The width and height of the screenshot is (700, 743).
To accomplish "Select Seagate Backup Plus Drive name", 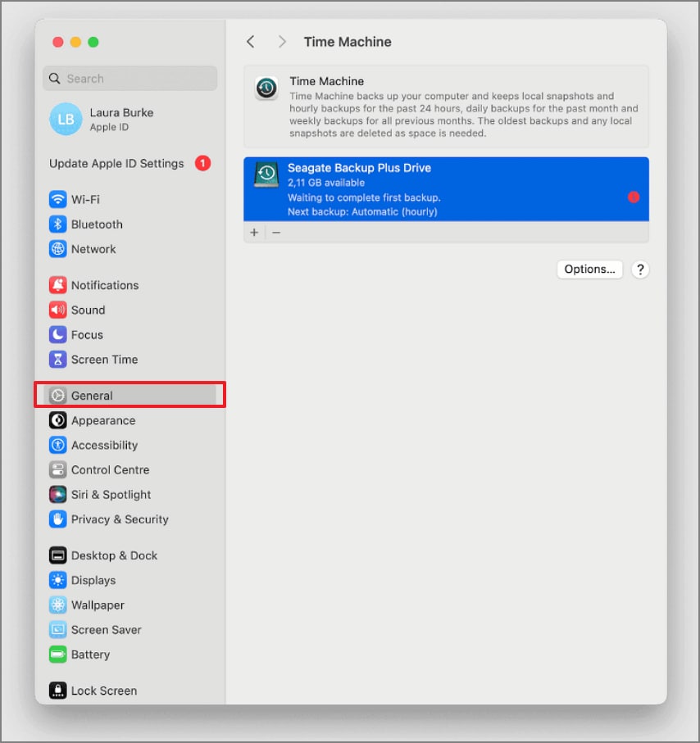I will pos(359,168).
